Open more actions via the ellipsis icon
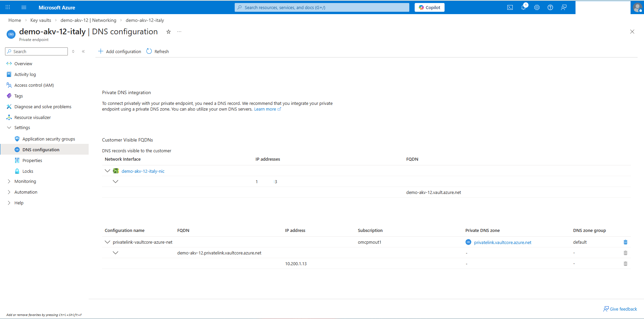 tap(179, 32)
